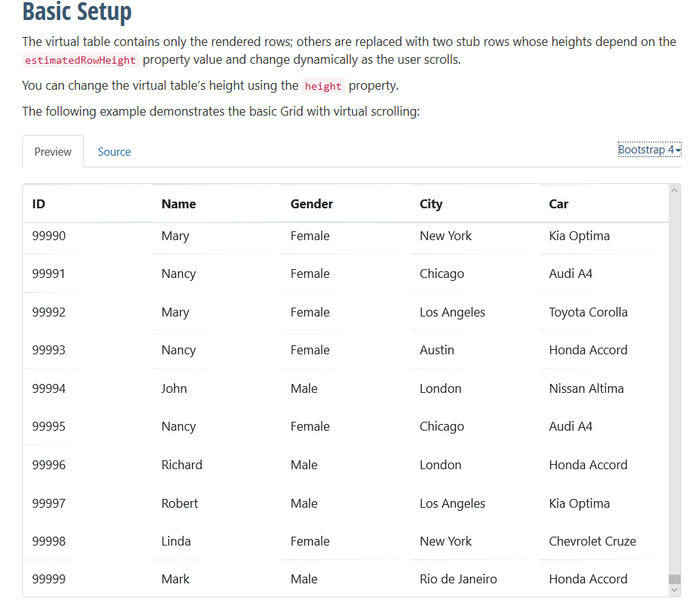Open the Bootstrap 4 theme dropdown

click(649, 150)
